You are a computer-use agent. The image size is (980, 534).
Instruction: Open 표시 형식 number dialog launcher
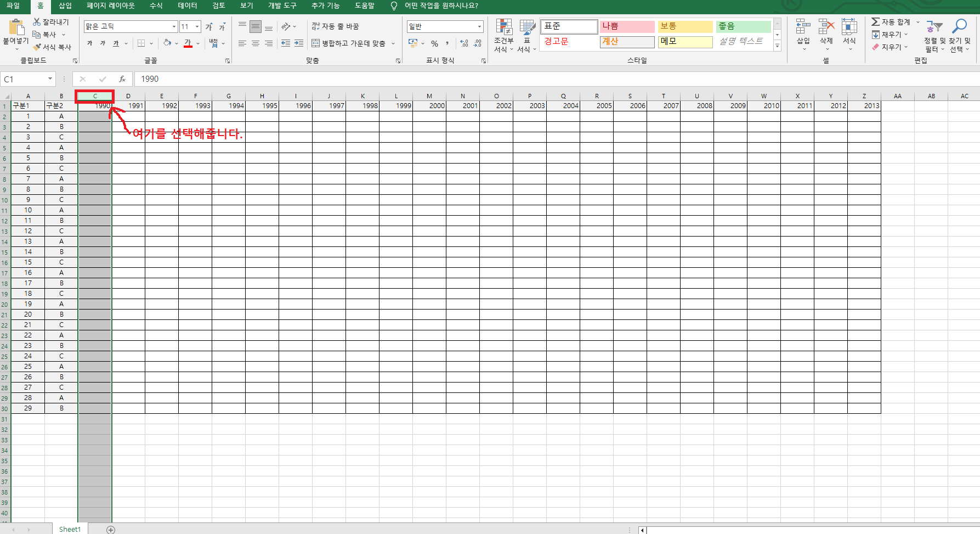tap(484, 61)
